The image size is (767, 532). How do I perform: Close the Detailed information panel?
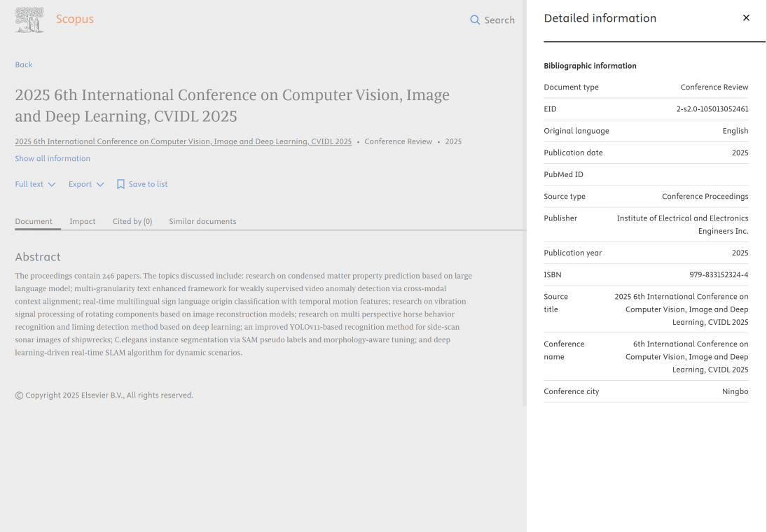(x=746, y=18)
